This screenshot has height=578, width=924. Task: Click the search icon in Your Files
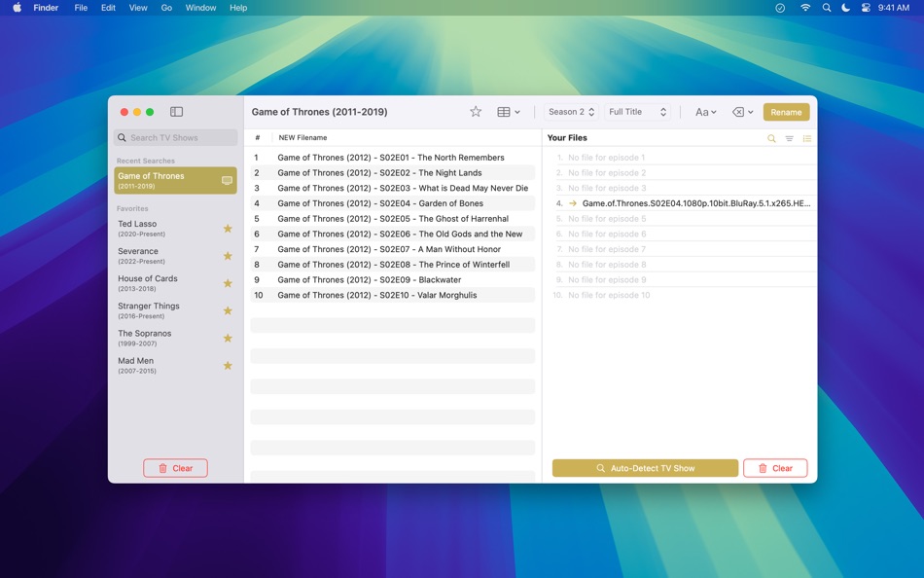point(771,138)
